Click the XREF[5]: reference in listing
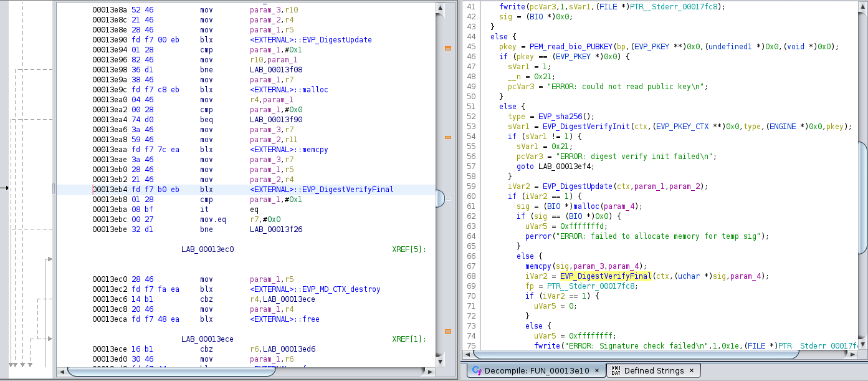 point(409,249)
